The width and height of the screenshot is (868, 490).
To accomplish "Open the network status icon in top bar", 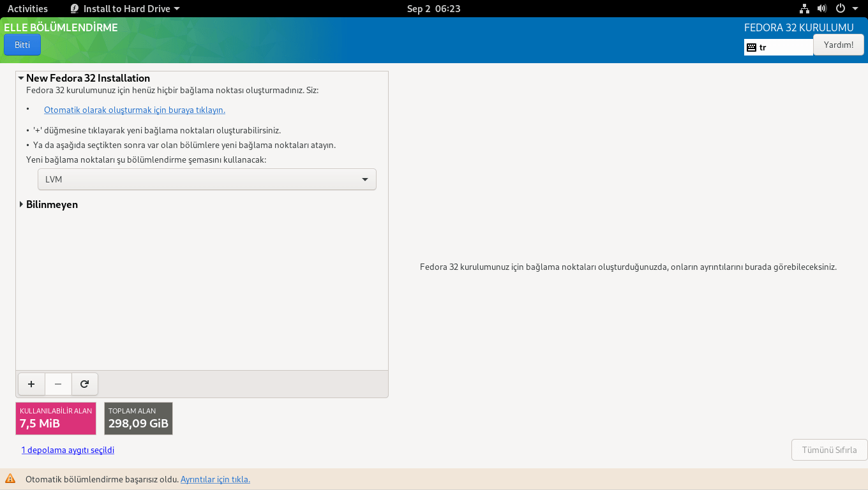I will [x=804, y=9].
